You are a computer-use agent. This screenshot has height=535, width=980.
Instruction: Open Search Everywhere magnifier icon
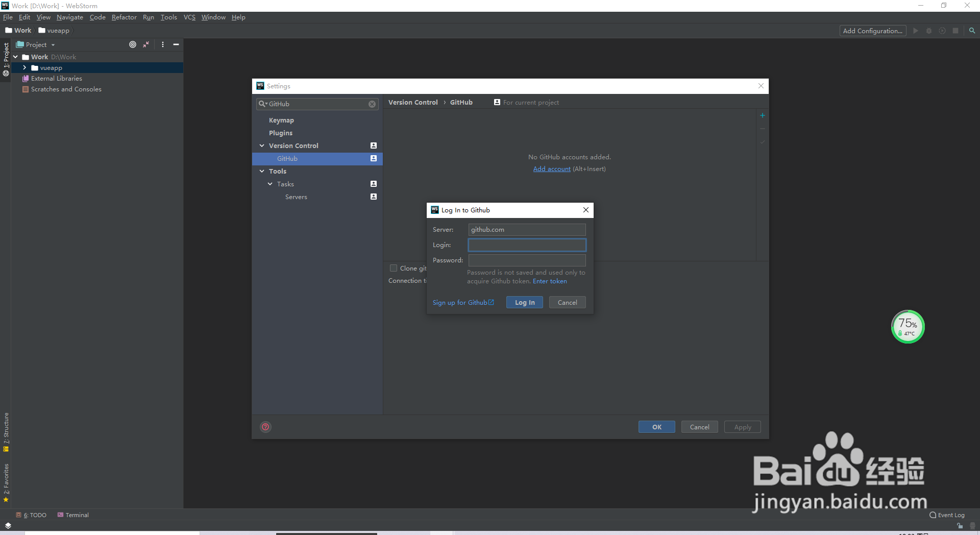tap(972, 31)
